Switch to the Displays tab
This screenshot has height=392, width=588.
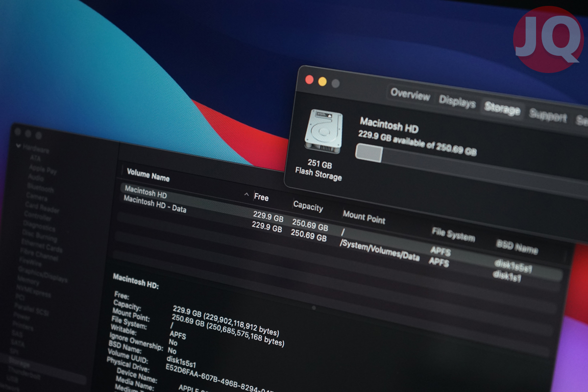(x=457, y=102)
